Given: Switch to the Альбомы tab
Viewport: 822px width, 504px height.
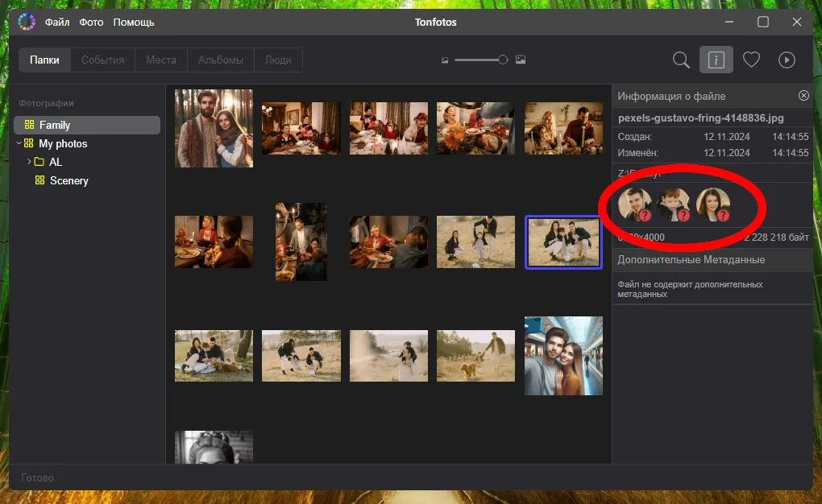Looking at the screenshot, I should (220, 60).
